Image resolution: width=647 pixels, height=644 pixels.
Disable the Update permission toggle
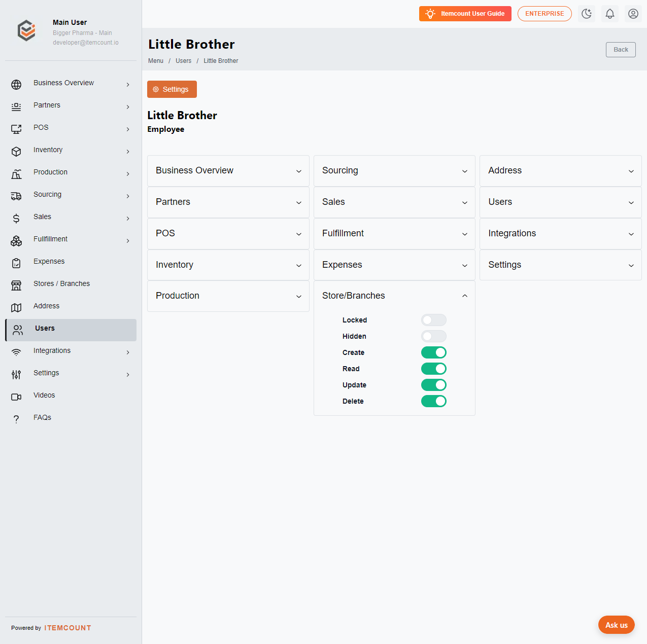tap(434, 385)
